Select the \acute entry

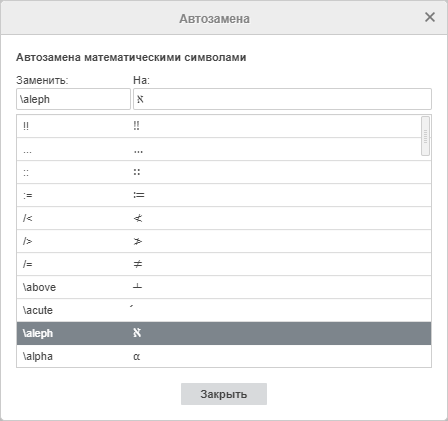(x=224, y=310)
